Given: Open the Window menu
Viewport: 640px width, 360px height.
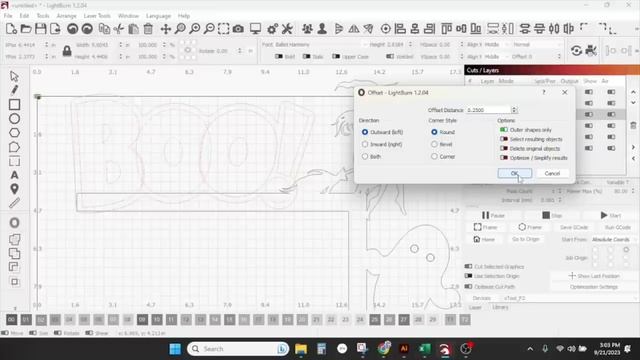Looking at the screenshot, I should point(128,16).
